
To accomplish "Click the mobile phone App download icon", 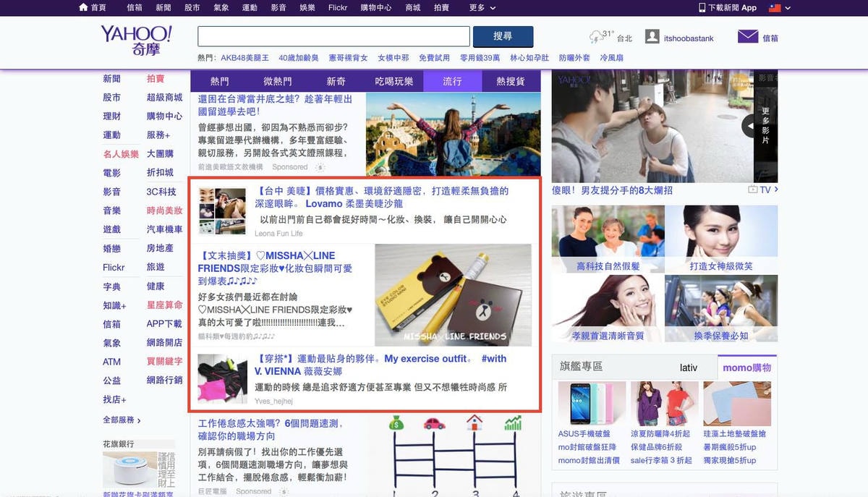I will point(702,7).
